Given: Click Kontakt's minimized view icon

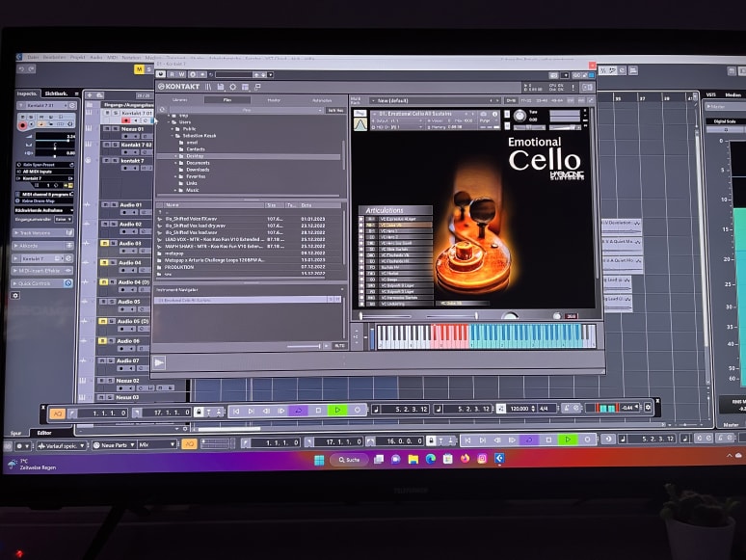Looking at the screenshot, I should (x=258, y=87).
